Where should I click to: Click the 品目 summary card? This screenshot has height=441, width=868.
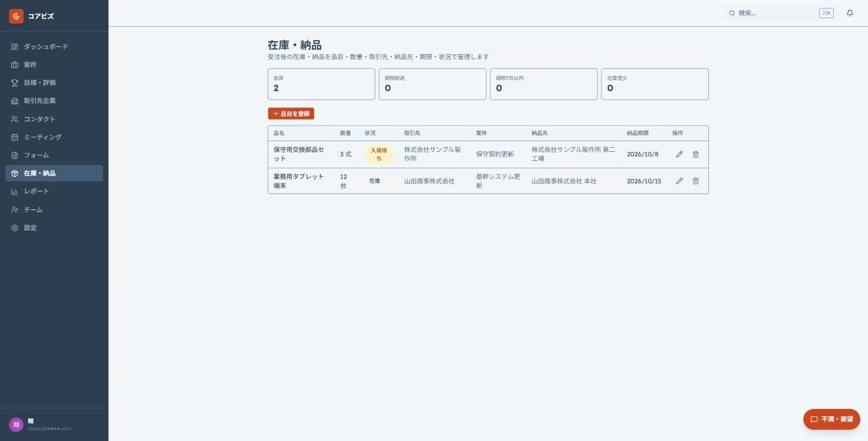pos(322,84)
